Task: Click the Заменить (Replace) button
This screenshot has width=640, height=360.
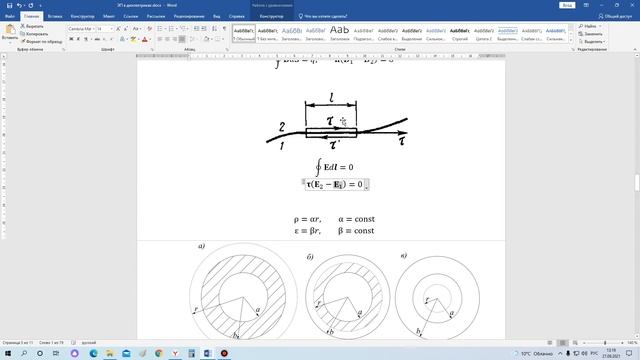Action: 590,34
